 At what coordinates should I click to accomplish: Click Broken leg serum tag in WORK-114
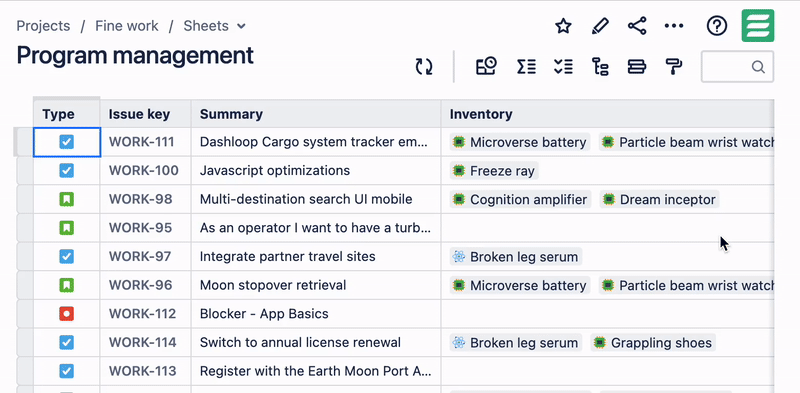coord(516,342)
